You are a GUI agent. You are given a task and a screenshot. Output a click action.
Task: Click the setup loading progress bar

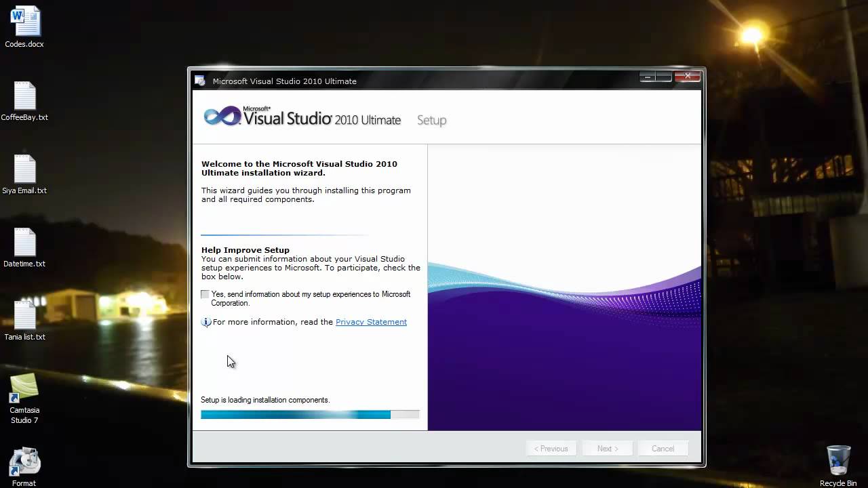click(310, 414)
